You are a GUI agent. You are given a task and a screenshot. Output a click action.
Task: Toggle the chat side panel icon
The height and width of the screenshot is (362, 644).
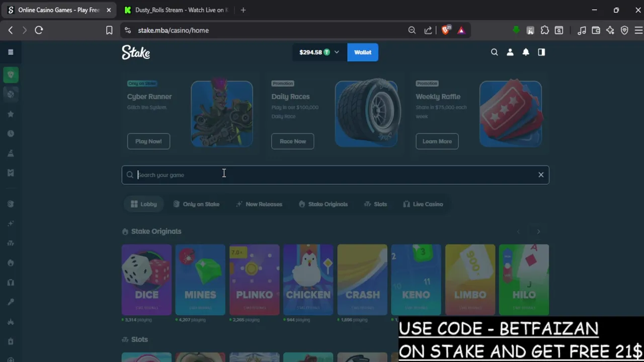[x=541, y=52]
